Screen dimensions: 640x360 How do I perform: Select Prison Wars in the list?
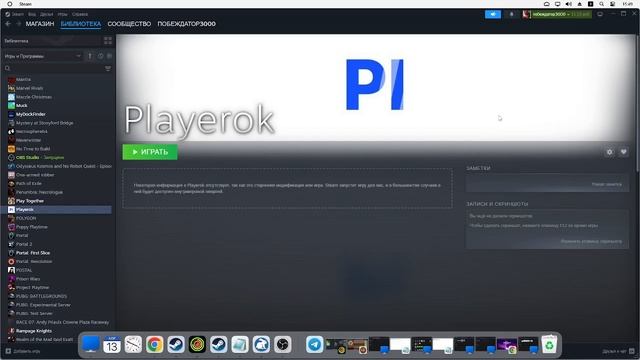point(28,279)
